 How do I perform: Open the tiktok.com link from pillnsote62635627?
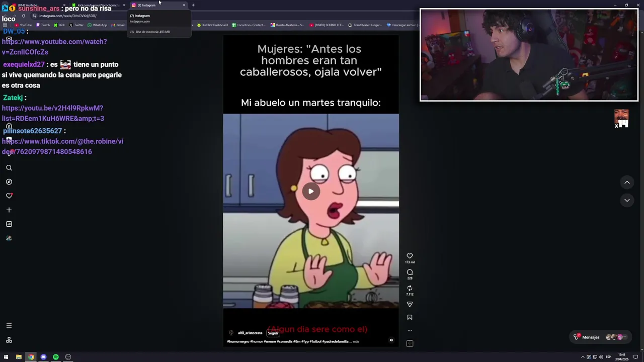pyautogui.click(x=62, y=146)
